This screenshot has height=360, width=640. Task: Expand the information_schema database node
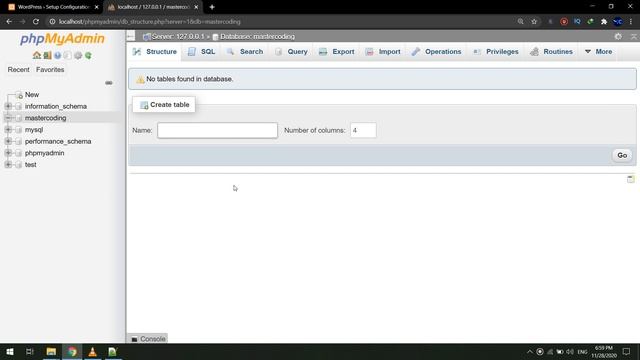pyautogui.click(x=8, y=106)
